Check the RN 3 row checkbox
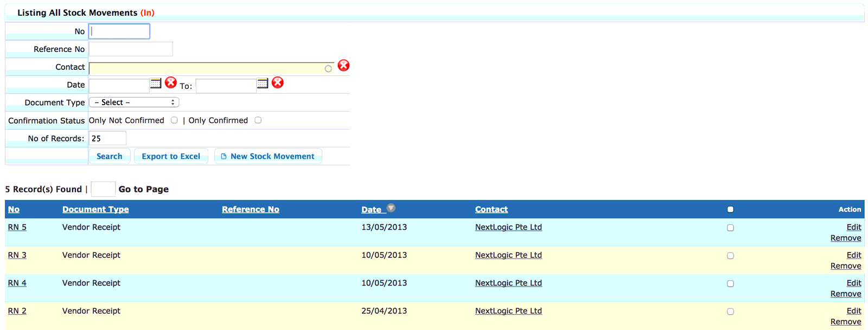The height and width of the screenshot is (330, 868). pos(730,256)
